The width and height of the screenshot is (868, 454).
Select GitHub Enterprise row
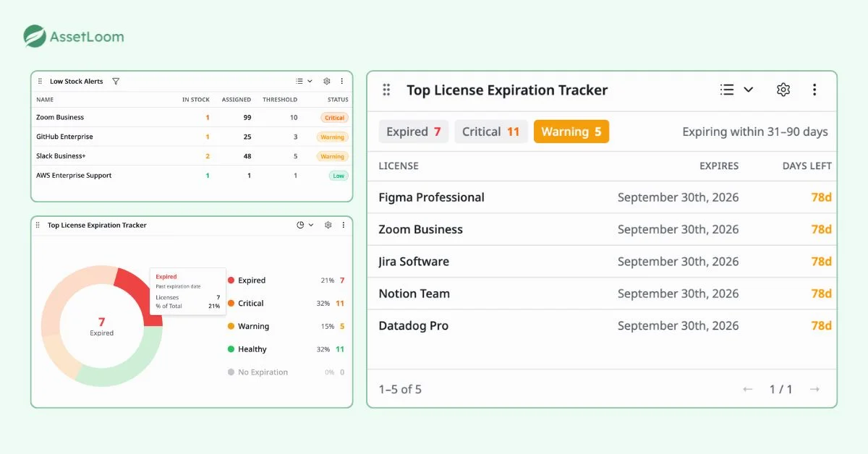tap(192, 137)
